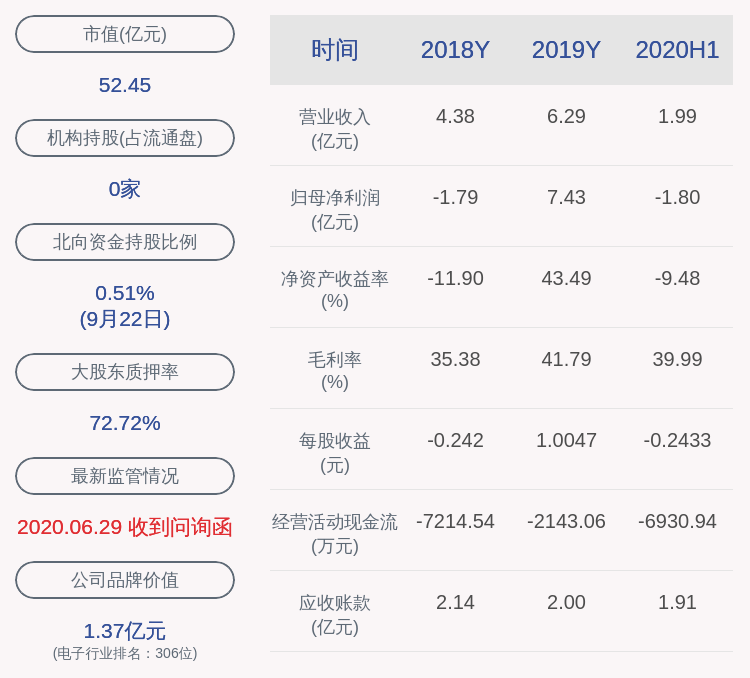Select the pledge rate 72.72%

coord(125,423)
